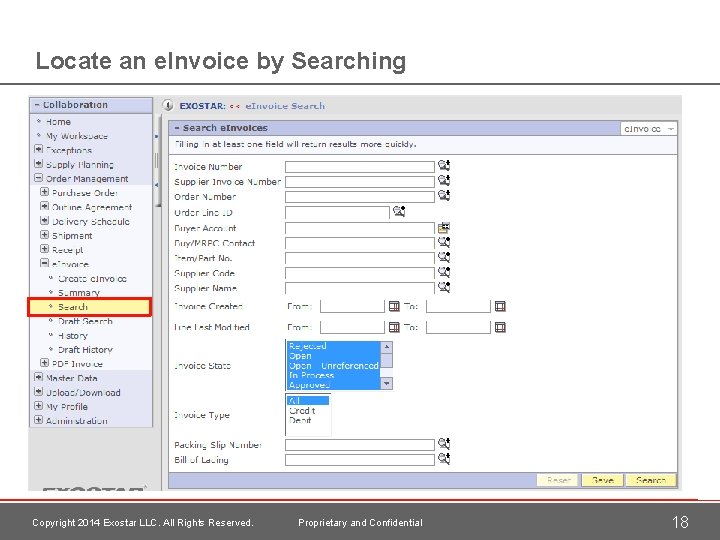
Task: Expand the Delivery Schedule node
Action: [x=45, y=220]
